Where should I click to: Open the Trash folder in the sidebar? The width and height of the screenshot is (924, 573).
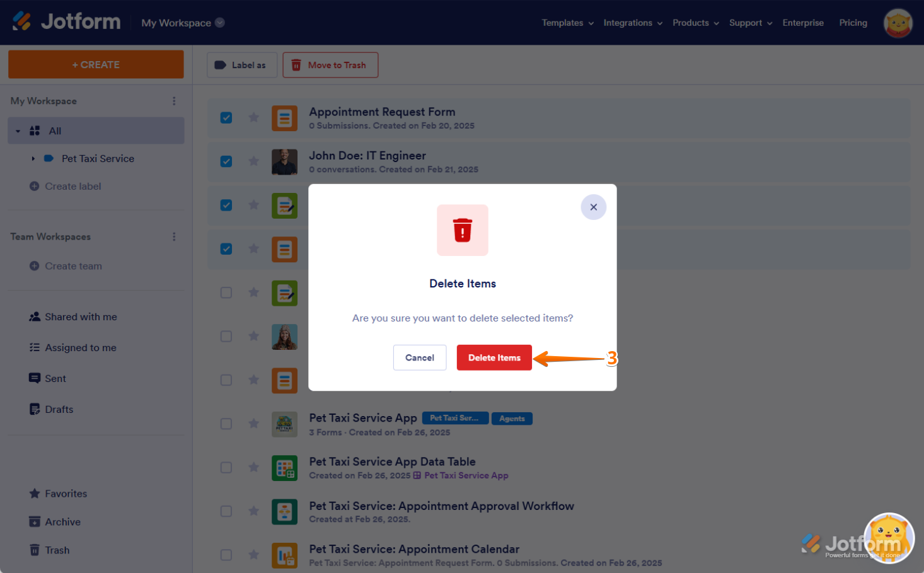(50, 550)
